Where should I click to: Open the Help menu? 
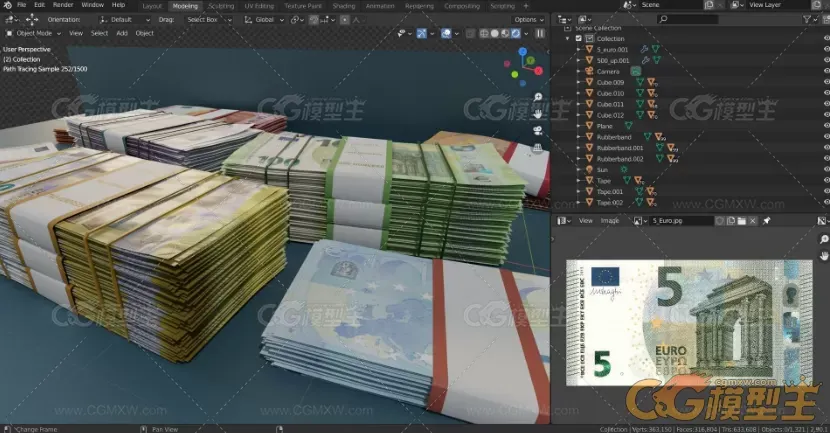coord(118,5)
